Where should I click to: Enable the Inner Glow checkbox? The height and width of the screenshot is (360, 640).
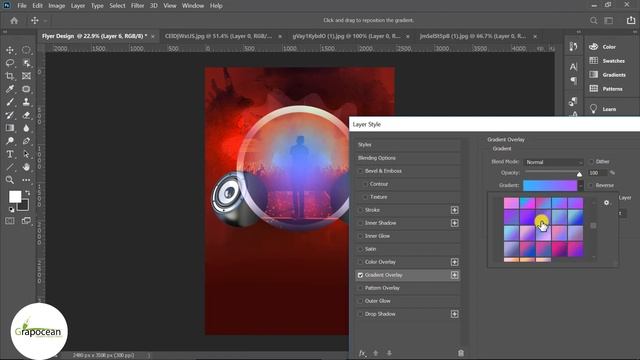coord(360,236)
